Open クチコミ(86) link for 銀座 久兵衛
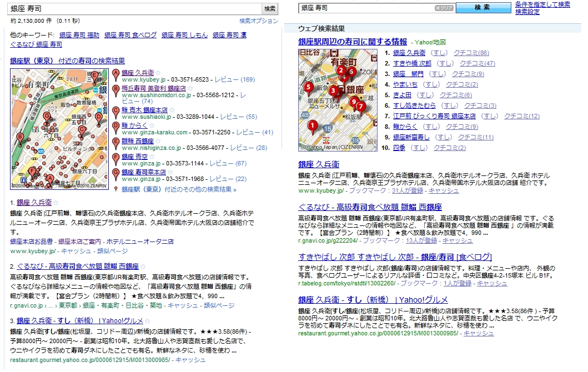588x372 pixels. tap(471, 53)
